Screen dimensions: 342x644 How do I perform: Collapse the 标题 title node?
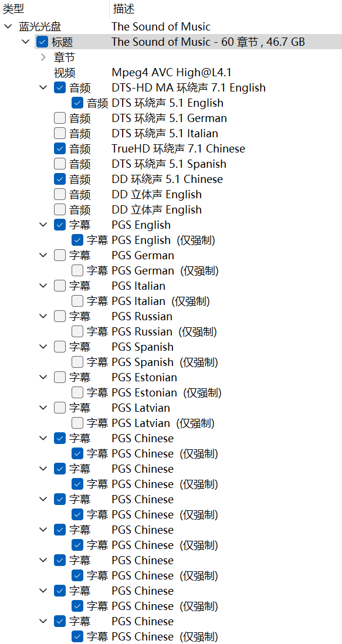tap(26, 42)
